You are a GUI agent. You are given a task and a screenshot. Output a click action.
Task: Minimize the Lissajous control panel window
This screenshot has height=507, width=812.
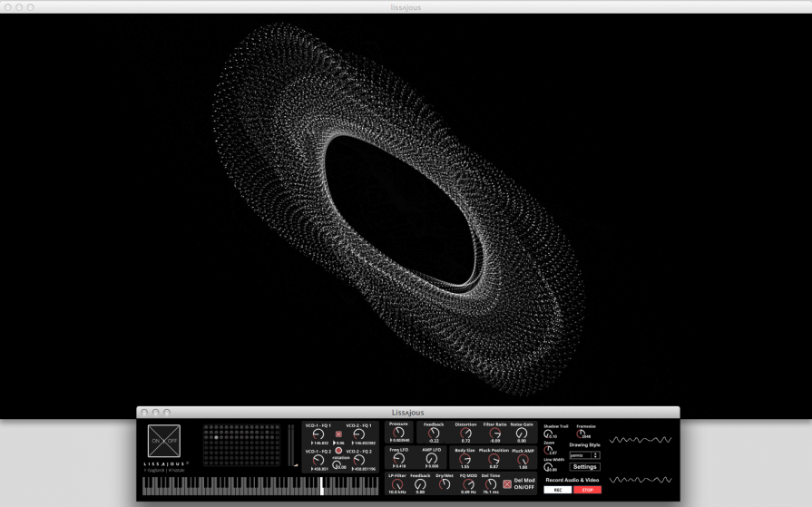pyautogui.click(x=155, y=413)
